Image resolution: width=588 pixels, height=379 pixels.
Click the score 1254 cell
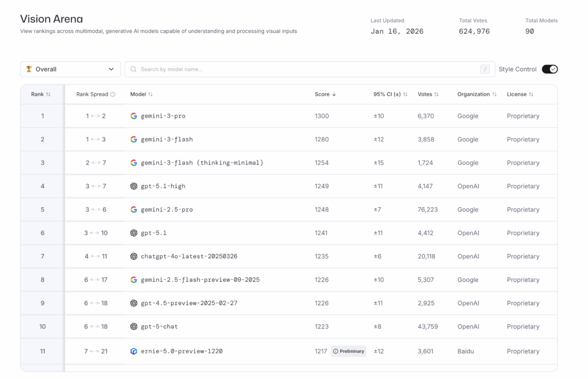tap(322, 163)
